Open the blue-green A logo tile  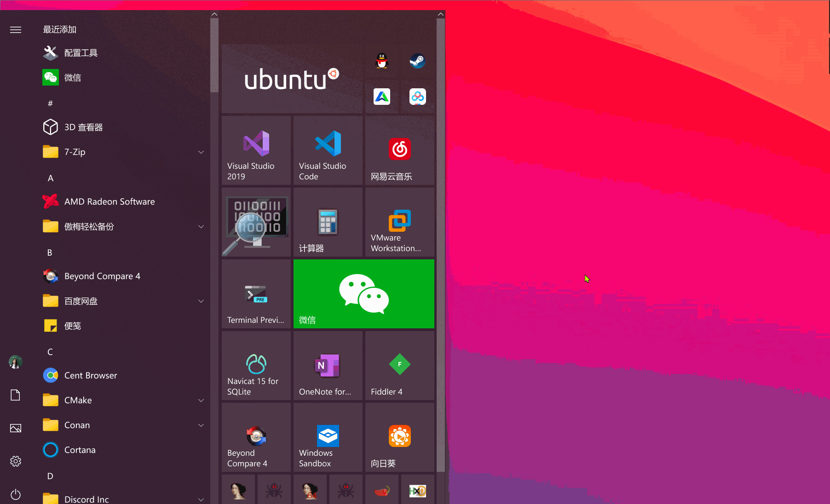pos(382,97)
